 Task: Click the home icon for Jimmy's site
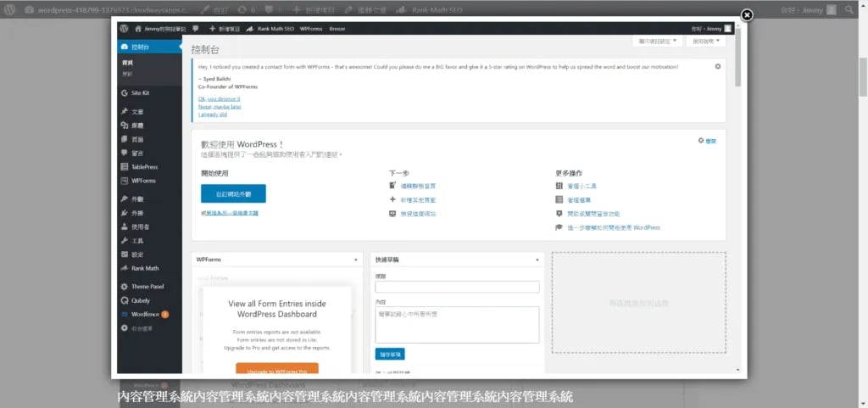[x=138, y=28]
